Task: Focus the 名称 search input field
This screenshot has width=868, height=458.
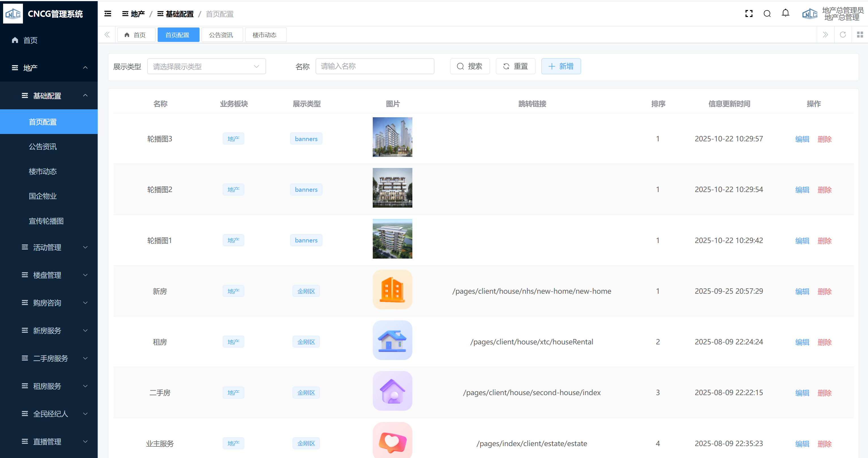Action: [375, 67]
